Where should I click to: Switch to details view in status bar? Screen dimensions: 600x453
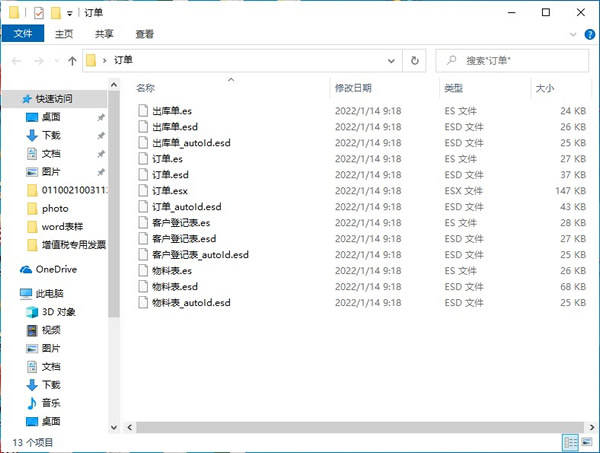[570, 441]
